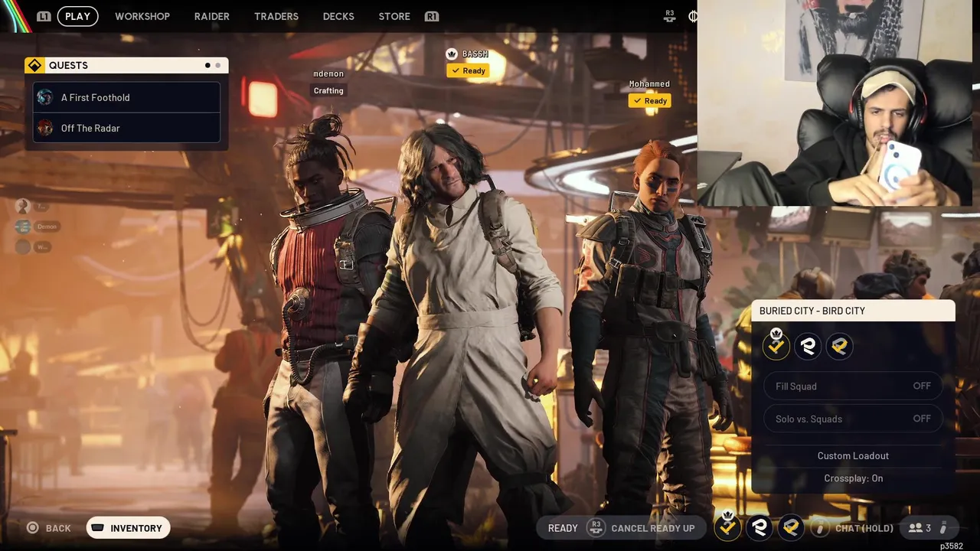
Task: Click the Off The Radar quest icon
Action: [x=45, y=128]
